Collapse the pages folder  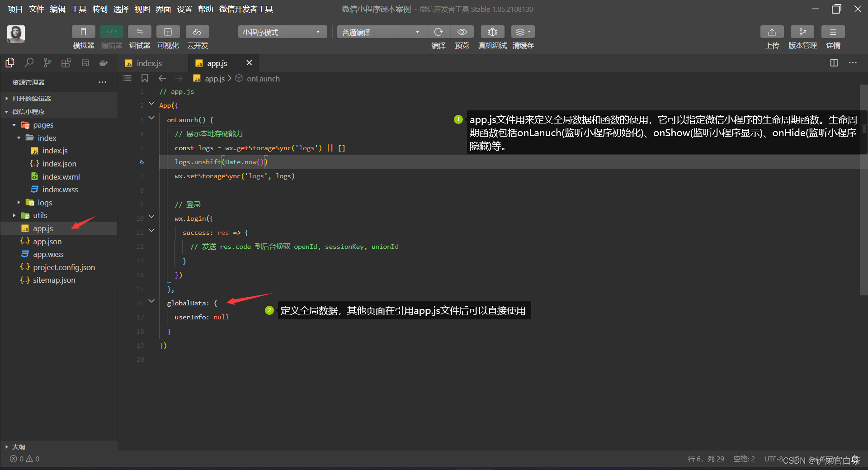point(59,125)
